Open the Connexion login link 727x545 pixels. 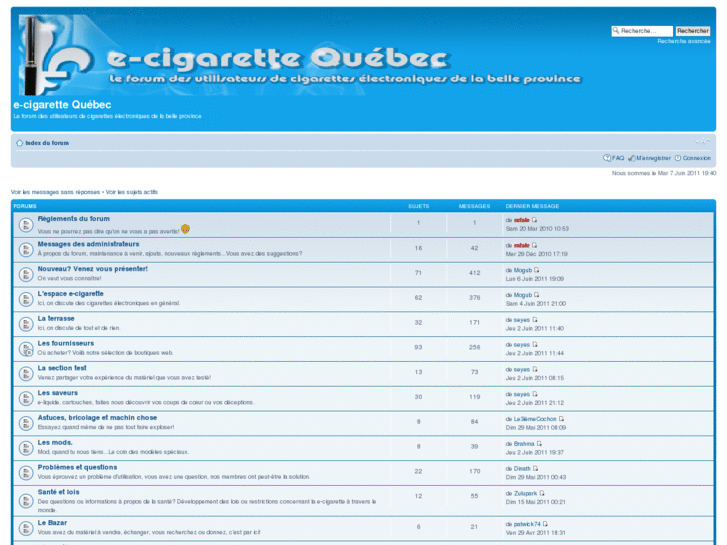693,158
